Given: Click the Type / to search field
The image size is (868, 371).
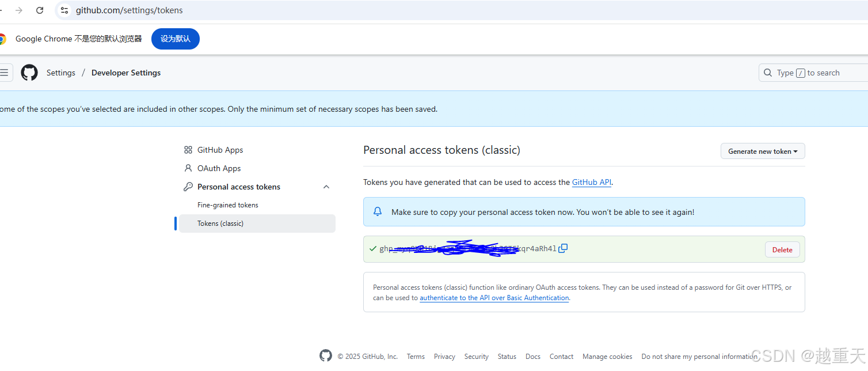Looking at the screenshot, I should click(x=813, y=73).
